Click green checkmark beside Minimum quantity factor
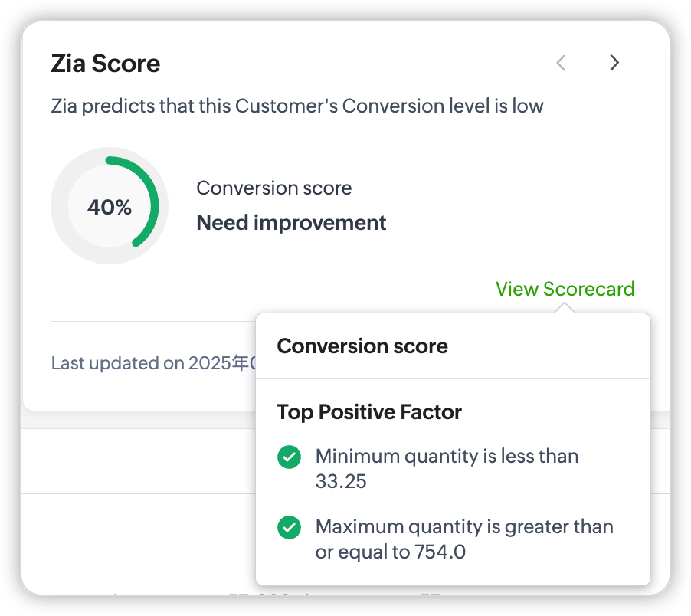The image size is (691, 616). point(289,457)
